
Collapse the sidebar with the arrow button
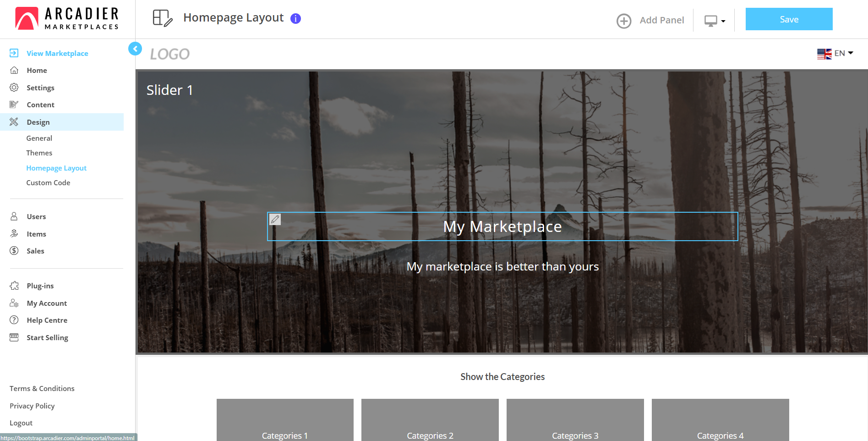[135, 49]
